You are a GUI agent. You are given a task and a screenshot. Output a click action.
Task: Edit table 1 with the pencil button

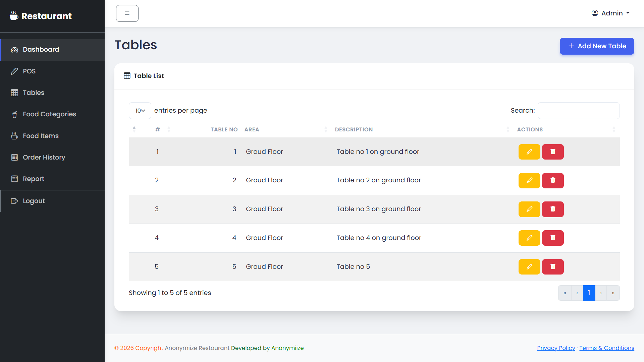point(529,152)
